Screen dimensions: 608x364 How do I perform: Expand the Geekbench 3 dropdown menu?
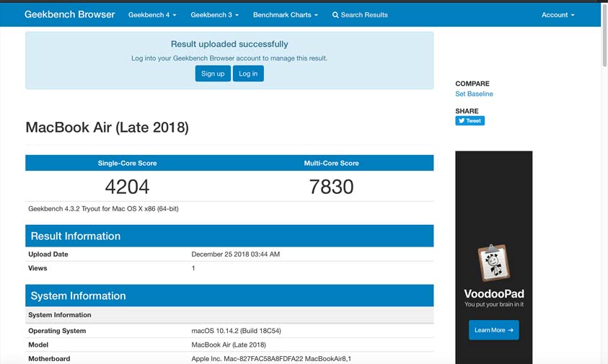pos(214,15)
